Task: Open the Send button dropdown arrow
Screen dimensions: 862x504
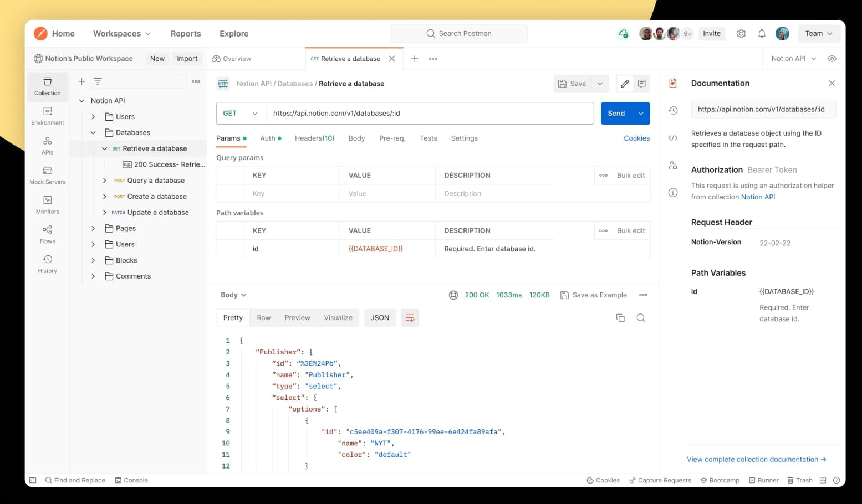Action: (x=641, y=113)
